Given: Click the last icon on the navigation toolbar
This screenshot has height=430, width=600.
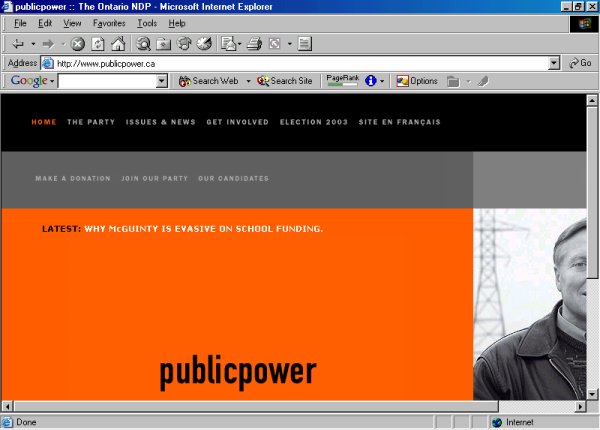Looking at the screenshot, I should click(x=305, y=44).
